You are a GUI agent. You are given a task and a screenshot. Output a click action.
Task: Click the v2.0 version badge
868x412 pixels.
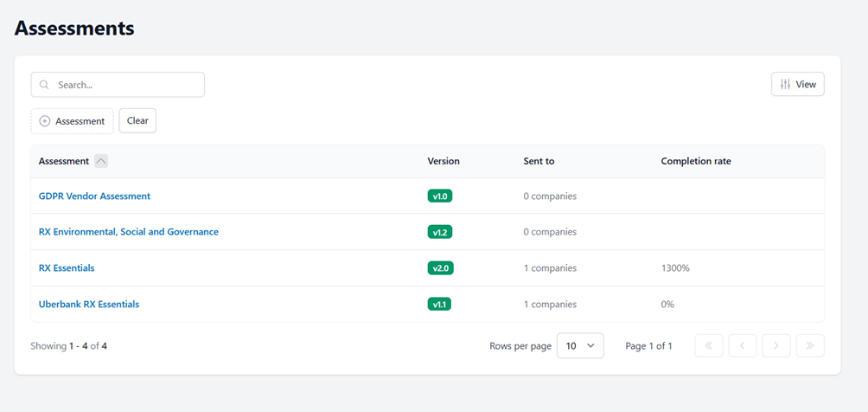pos(440,268)
